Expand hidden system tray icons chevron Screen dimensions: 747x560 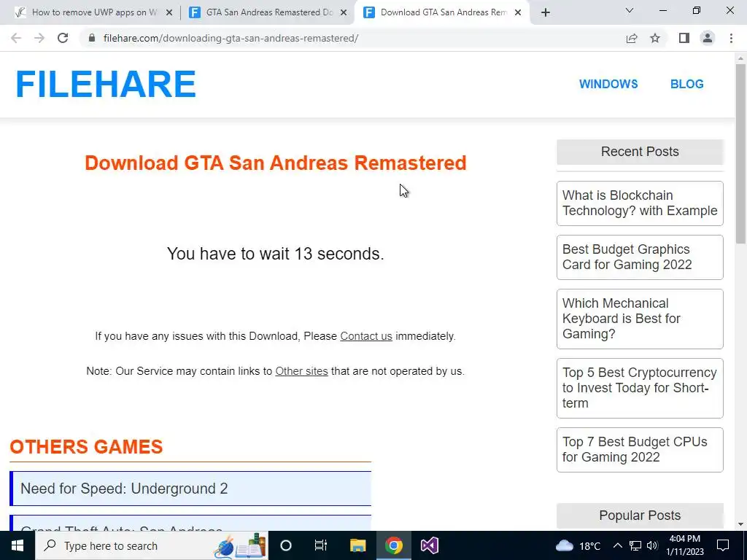click(x=617, y=545)
